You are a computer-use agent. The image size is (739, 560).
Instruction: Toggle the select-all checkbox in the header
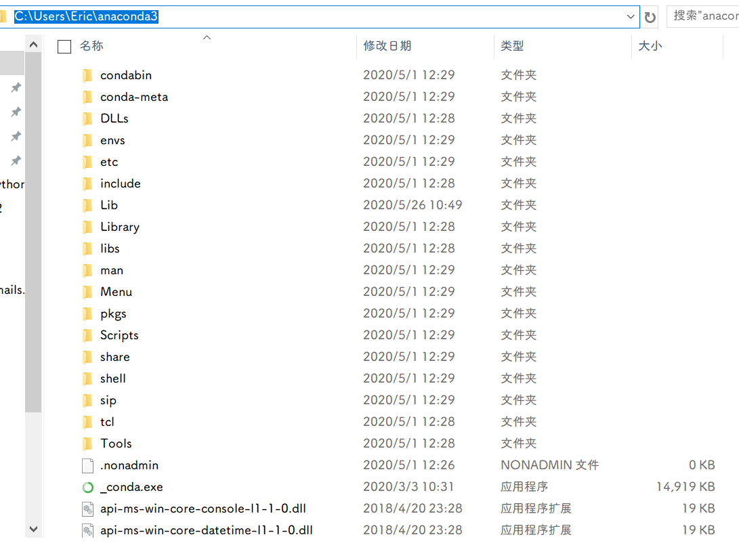pos(64,46)
